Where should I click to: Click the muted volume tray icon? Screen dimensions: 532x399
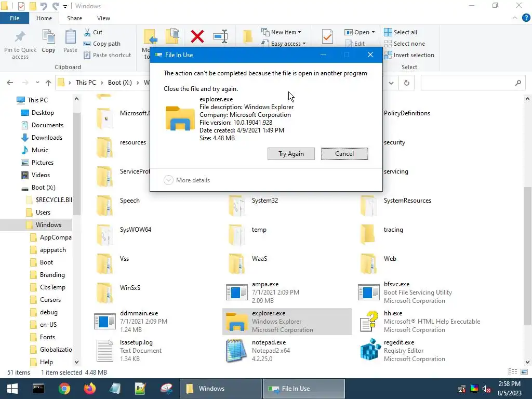coord(486,389)
